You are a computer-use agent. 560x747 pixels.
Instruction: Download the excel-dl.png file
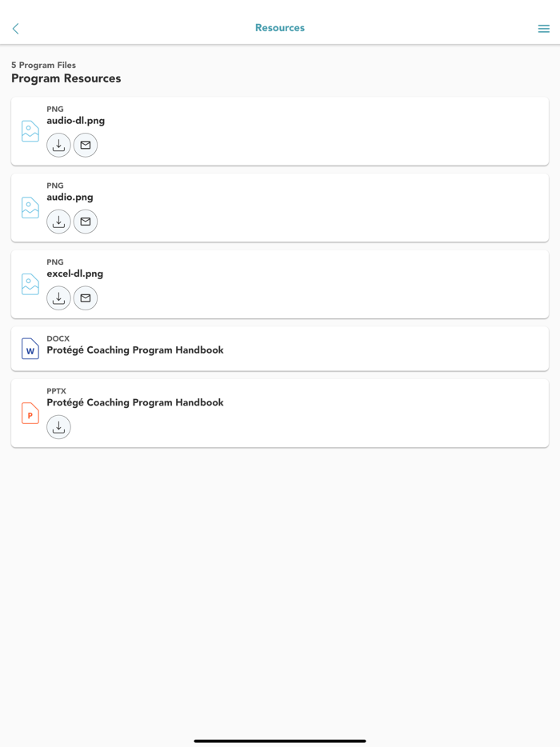coord(58,298)
